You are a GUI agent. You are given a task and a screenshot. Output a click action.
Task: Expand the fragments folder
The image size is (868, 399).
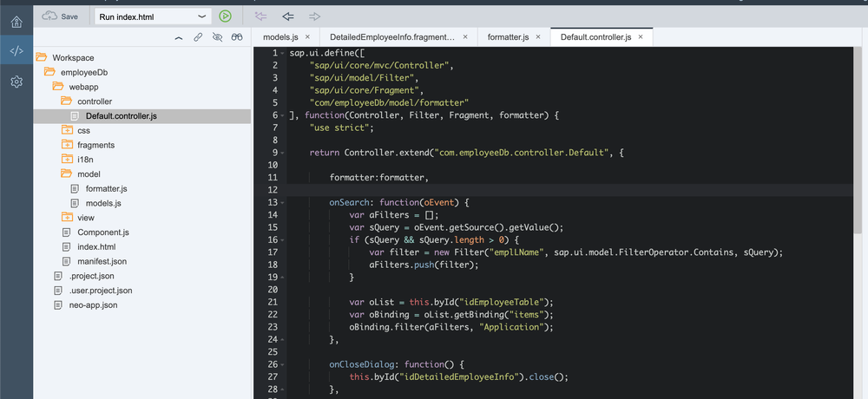(x=67, y=145)
